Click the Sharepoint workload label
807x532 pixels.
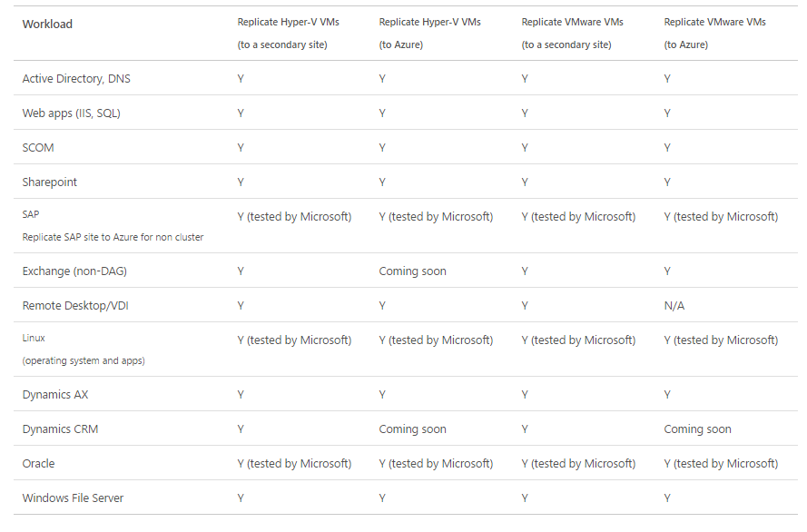click(49, 182)
